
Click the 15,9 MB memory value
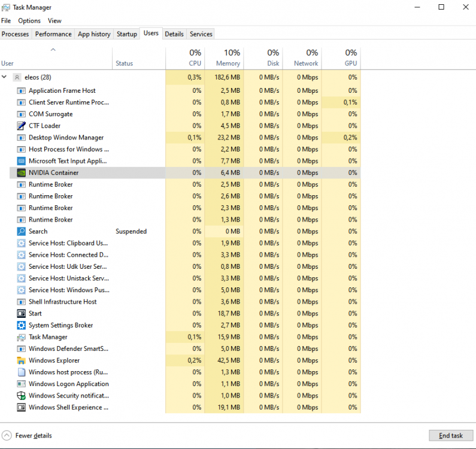point(229,337)
